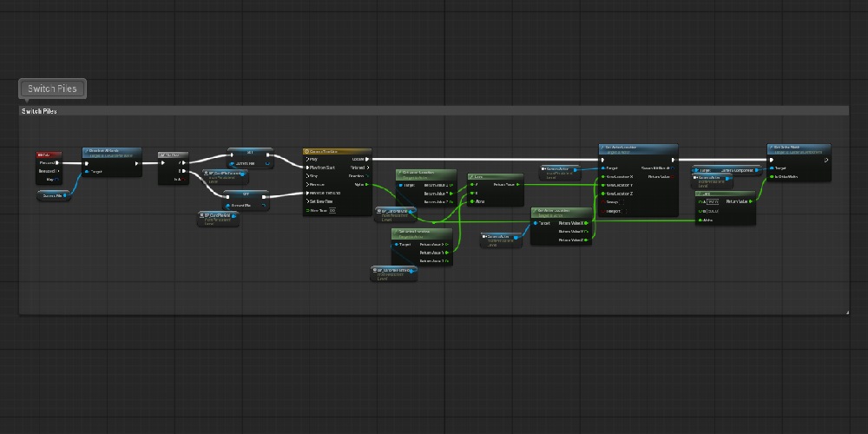Viewport: 868px width, 434px height.
Task: Click the New Time value field on Timeline
Action: [x=332, y=210]
